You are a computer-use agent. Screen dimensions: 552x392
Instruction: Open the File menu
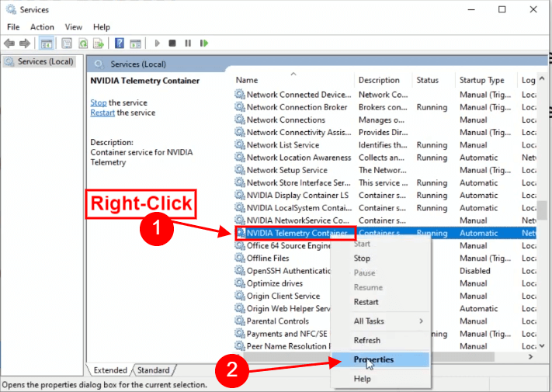13,27
